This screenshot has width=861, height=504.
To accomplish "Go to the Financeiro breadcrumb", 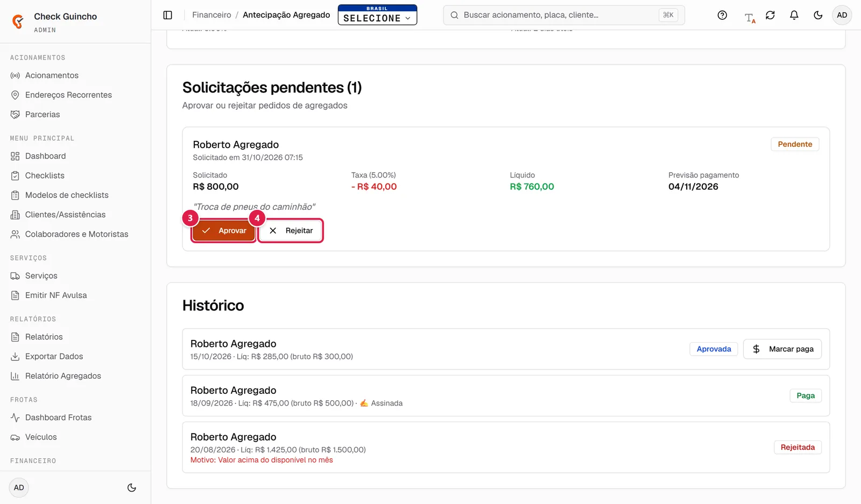I will 211,15.
